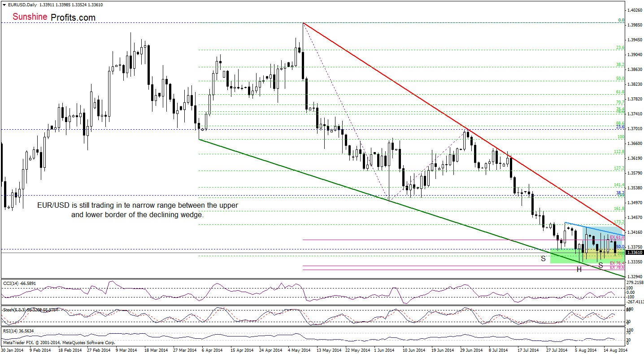The image size is (644, 354).
Task: Click the 161.8 Fibonacci extension label
Action: click(x=619, y=209)
